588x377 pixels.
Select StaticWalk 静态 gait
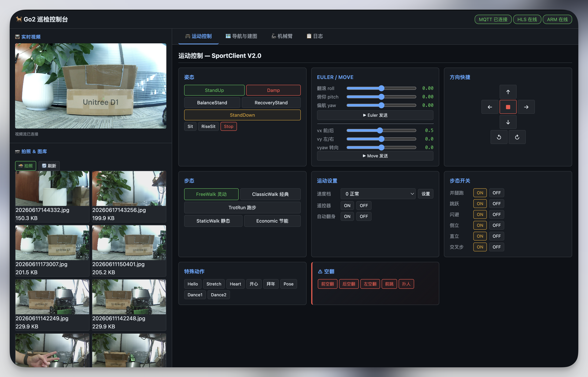click(x=213, y=221)
